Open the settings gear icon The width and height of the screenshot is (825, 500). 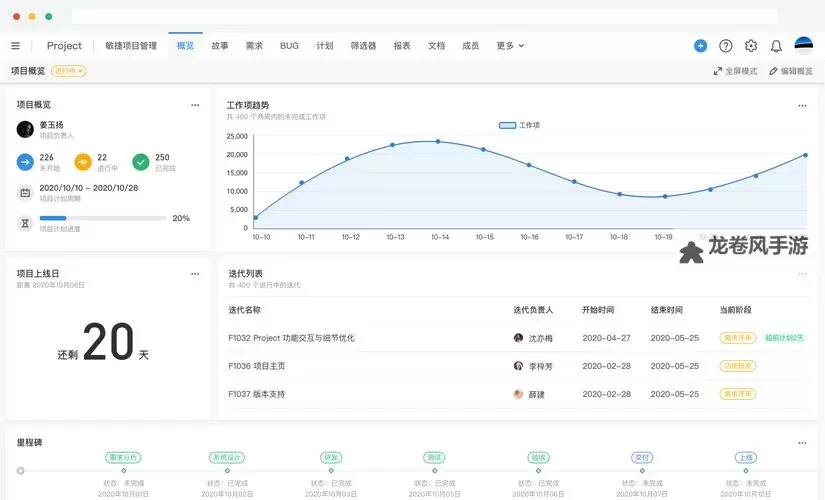tap(751, 46)
